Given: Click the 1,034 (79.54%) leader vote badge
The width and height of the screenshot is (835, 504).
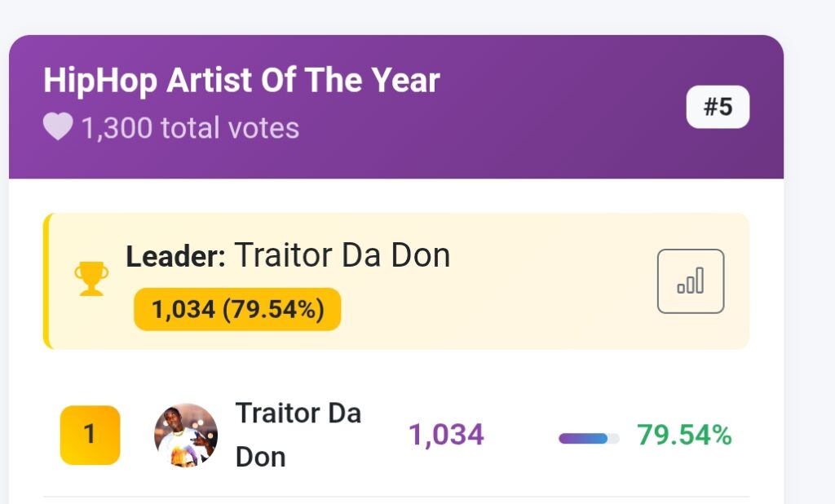Looking at the screenshot, I should pyautogui.click(x=237, y=310).
